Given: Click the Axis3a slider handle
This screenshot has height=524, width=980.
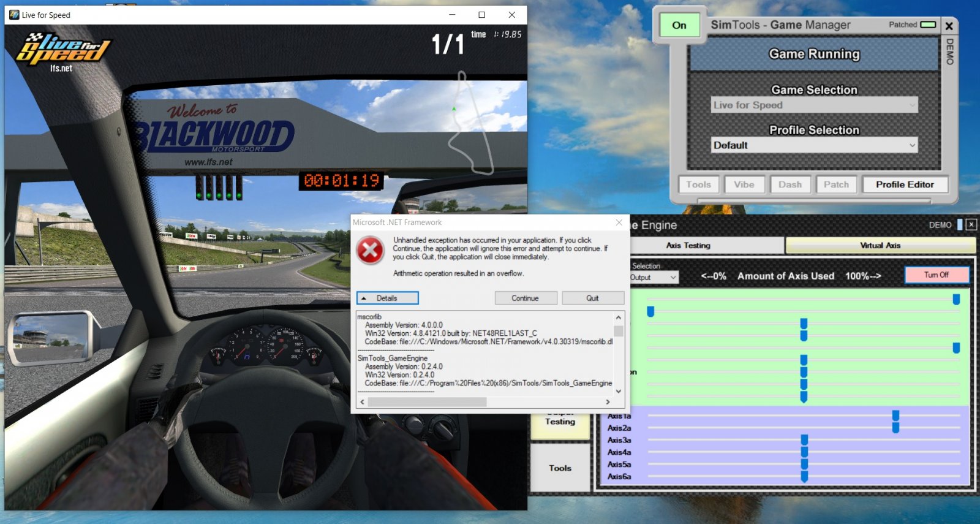Looking at the screenshot, I should [804, 439].
